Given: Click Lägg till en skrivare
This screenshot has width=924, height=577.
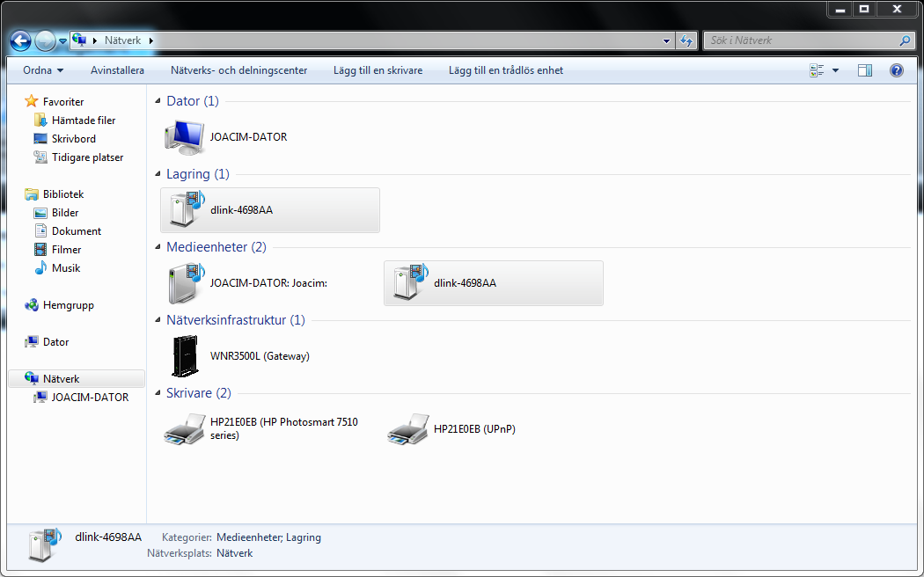Looking at the screenshot, I should 378,70.
